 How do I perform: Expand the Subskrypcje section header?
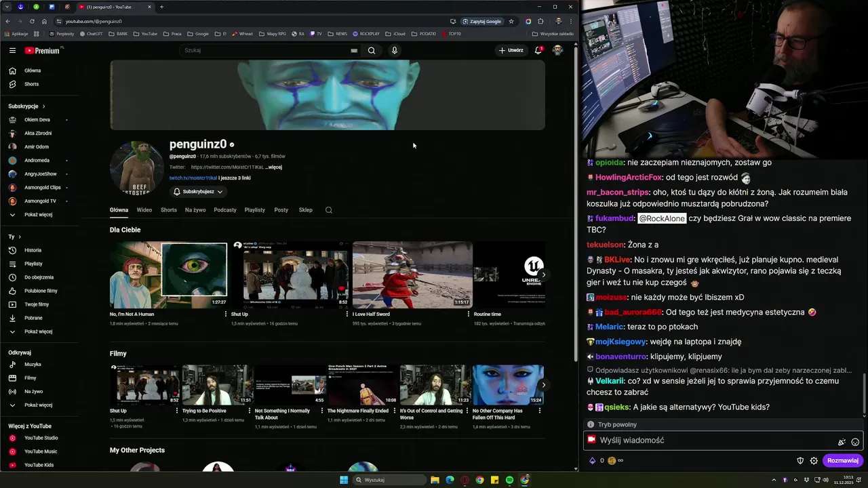26,106
